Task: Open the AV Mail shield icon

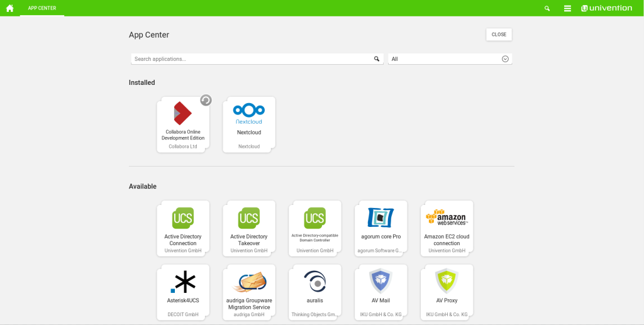Action: [380, 281]
